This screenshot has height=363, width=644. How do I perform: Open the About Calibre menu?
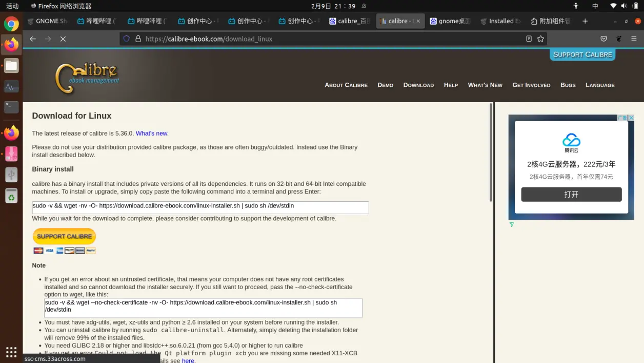pos(346,85)
